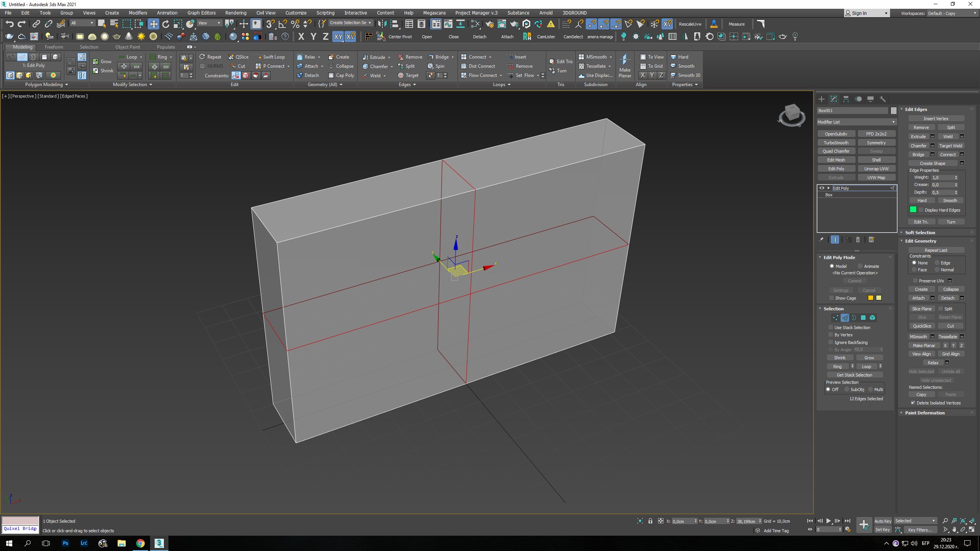Enable Preserve UVs checkbox
The width and height of the screenshot is (980, 551).
click(915, 281)
